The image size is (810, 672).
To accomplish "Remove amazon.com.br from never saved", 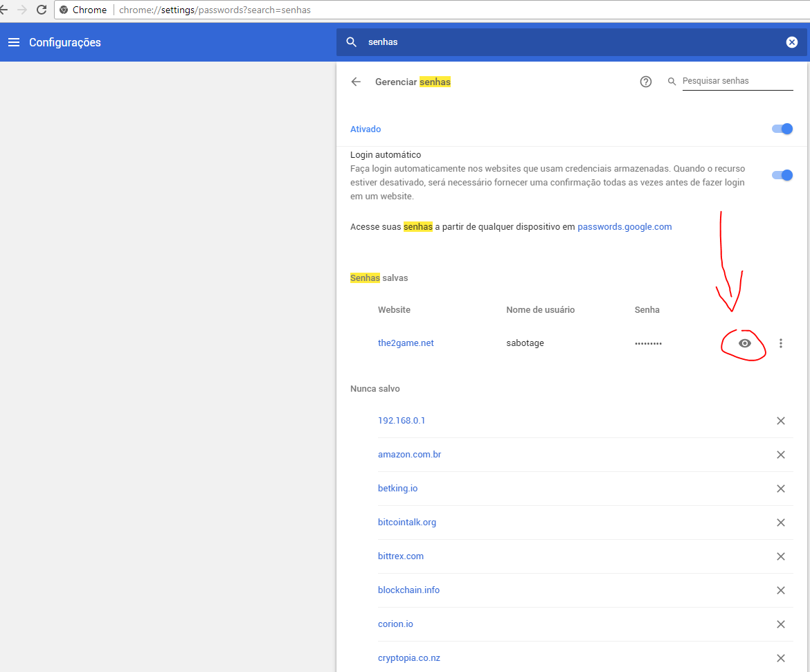I will click(x=780, y=455).
